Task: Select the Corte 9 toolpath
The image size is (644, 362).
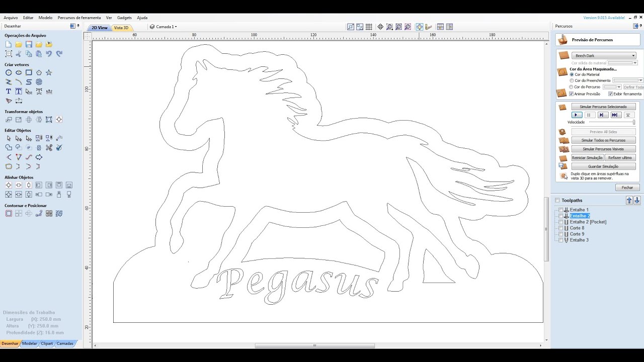Action: click(577, 234)
